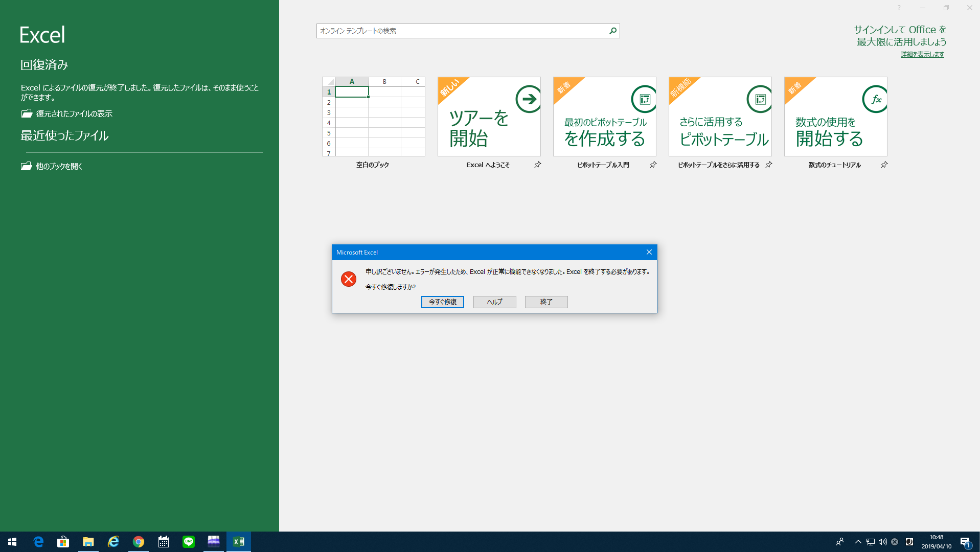Open Microsoft Store from the taskbar
The height and width of the screenshot is (552, 980).
63,542
